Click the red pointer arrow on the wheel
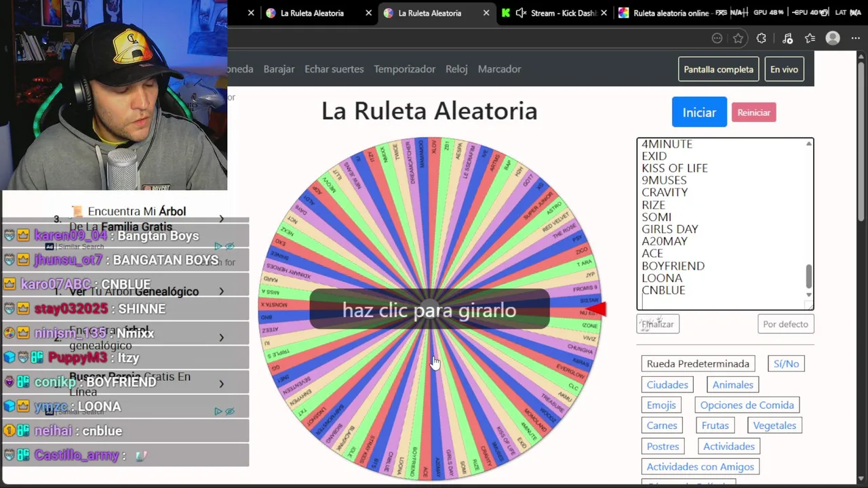Image resolution: width=868 pixels, height=488 pixels. pyautogui.click(x=595, y=310)
